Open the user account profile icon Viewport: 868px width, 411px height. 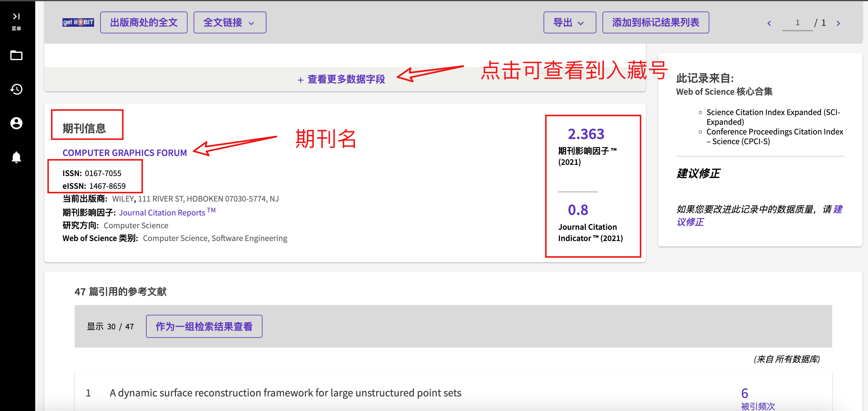pyautogui.click(x=16, y=123)
